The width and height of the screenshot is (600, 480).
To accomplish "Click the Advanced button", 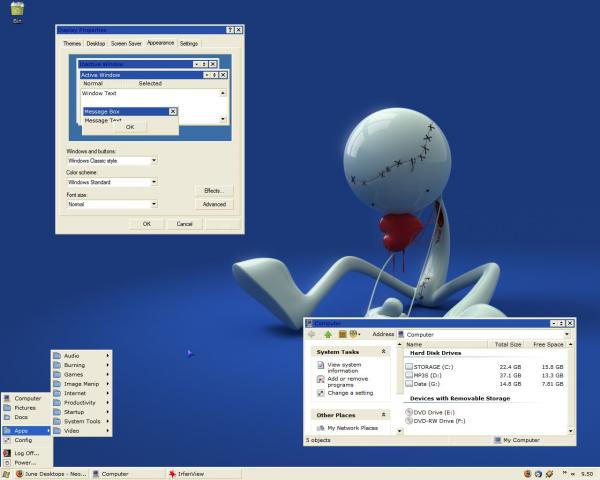I will pos(214,204).
